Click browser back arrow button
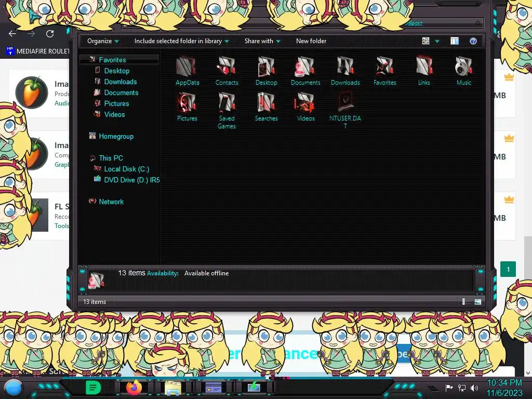Image resolution: width=532 pixels, height=399 pixels. 12,34
